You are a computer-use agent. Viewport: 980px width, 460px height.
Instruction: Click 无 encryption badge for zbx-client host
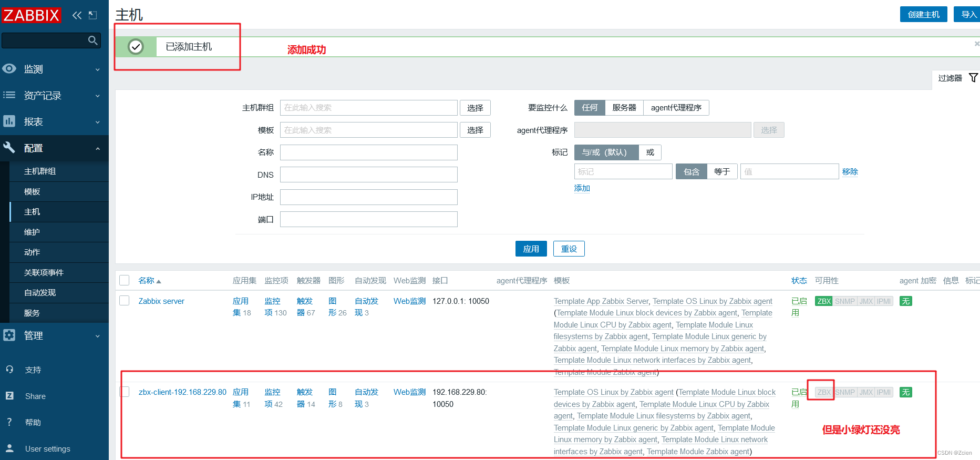pyautogui.click(x=906, y=392)
